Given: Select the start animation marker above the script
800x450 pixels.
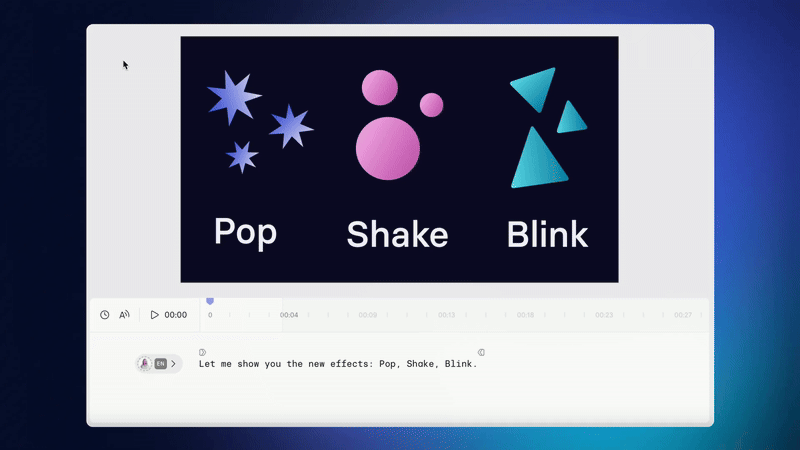Looking at the screenshot, I should tap(203, 352).
